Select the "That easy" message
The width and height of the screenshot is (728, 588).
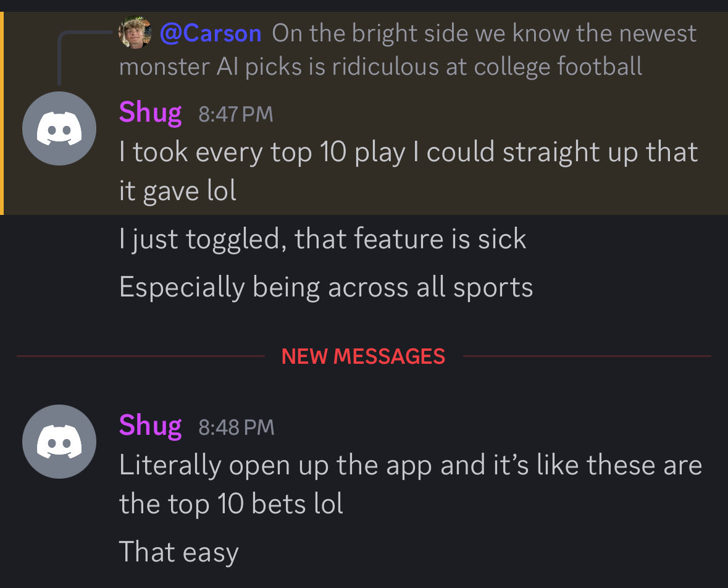pos(178,552)
